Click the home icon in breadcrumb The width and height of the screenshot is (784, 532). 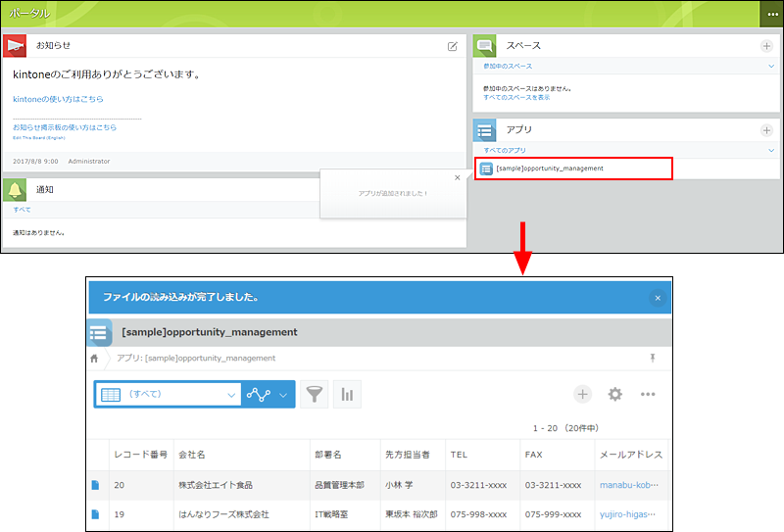(x=94, y=359)
